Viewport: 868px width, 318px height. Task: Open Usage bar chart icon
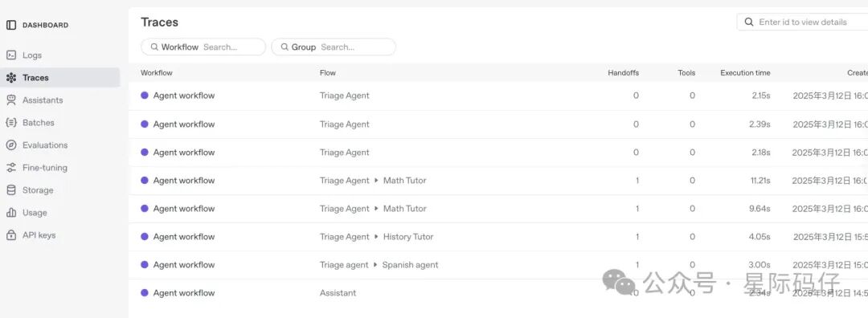click(x=11, y=213)
